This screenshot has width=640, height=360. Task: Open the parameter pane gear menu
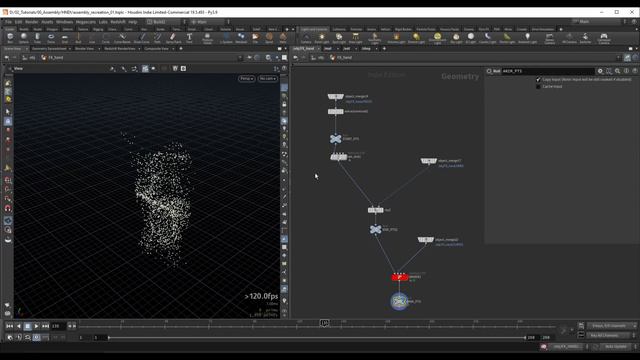(x=600, y=71)
